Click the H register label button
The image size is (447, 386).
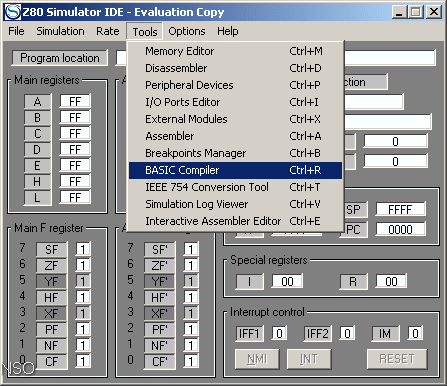click(x=37, y=182)
